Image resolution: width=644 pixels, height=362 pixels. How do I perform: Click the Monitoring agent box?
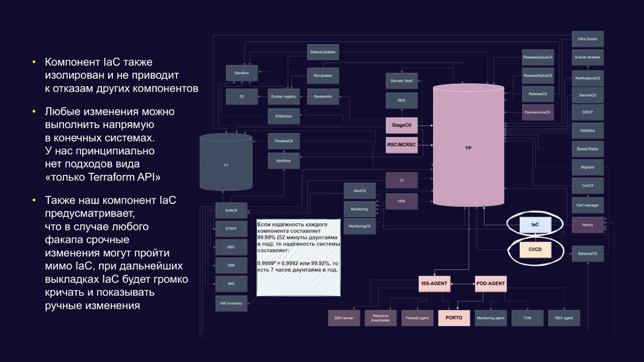[491, 318]
